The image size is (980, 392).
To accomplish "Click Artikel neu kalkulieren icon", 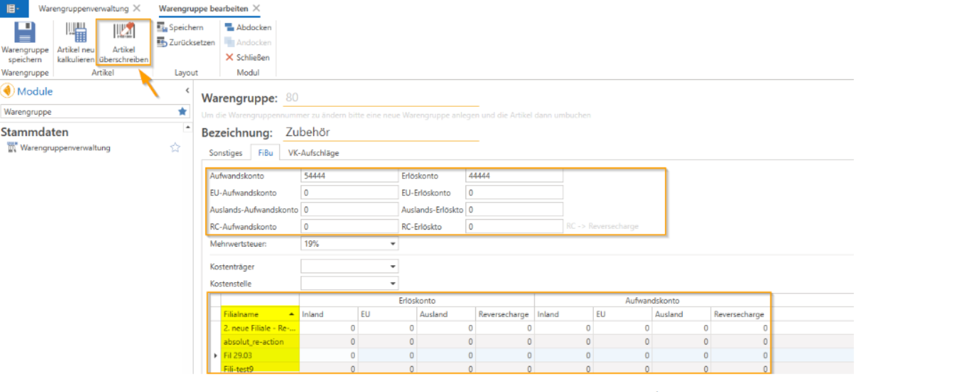I will click(76, 33).
